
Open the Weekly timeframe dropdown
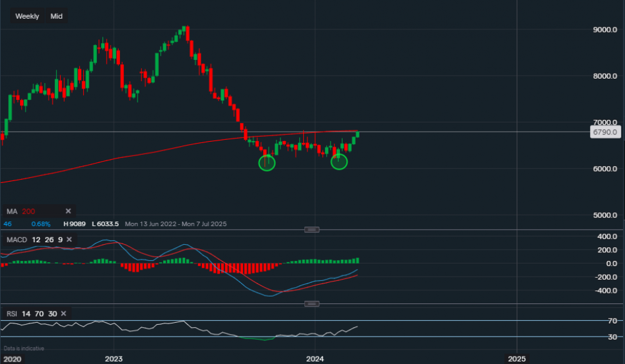click(27, 16)
